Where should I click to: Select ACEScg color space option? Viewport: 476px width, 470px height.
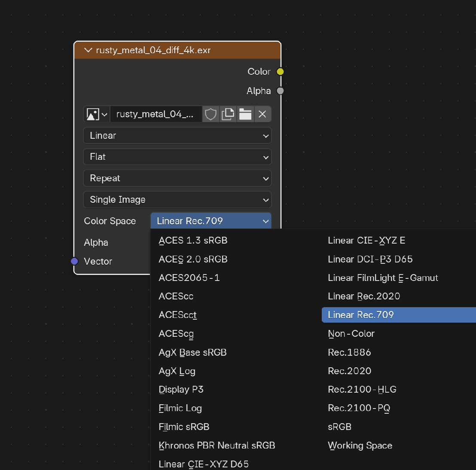tap(176, 333)
